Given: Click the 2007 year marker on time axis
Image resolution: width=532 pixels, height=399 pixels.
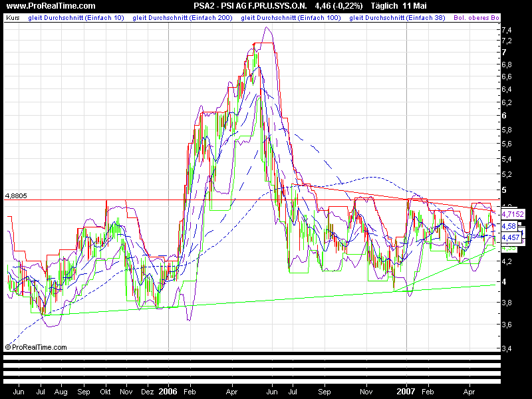Looking at the screenshot, I should tap(406, 392).
